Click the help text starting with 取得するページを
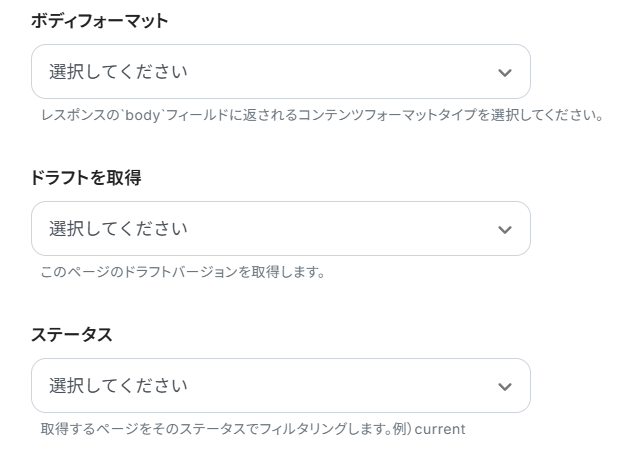The image size is (639, 460). [253, 429]
